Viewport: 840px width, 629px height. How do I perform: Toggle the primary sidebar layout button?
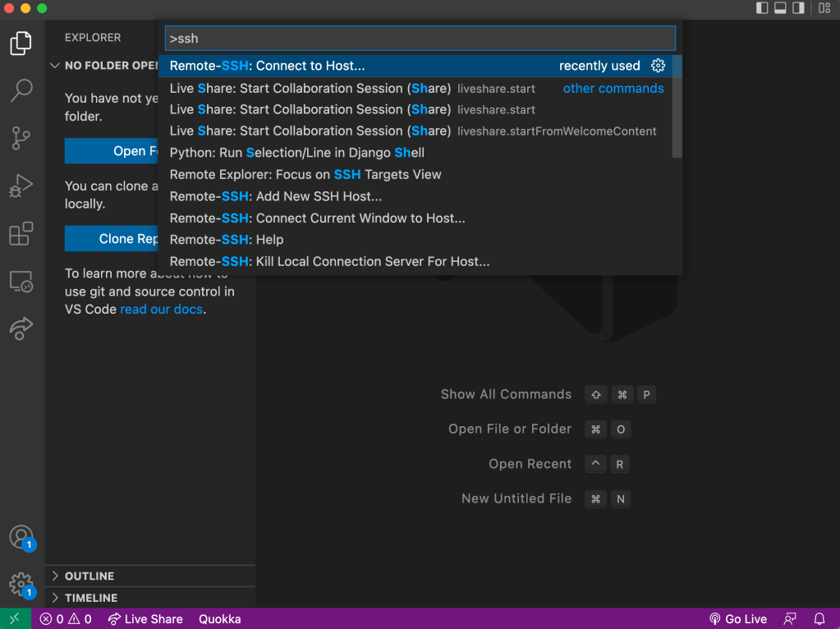[762, 8]
